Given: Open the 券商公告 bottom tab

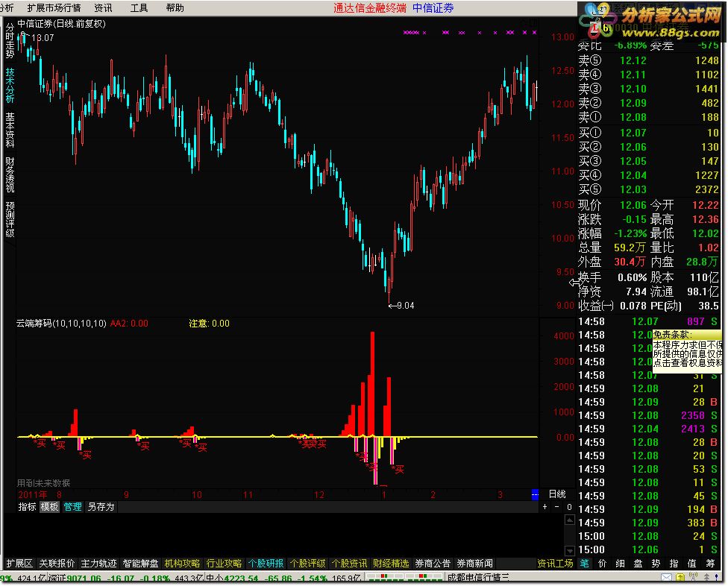Looking at the screenshot, I should pos(433,564).
